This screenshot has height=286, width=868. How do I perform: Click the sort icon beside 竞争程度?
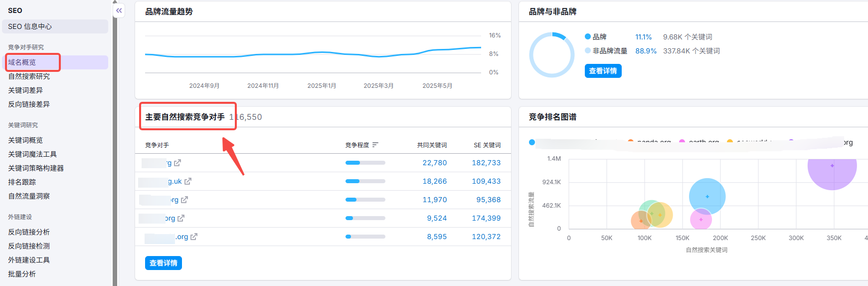click(x=375, y=145)
